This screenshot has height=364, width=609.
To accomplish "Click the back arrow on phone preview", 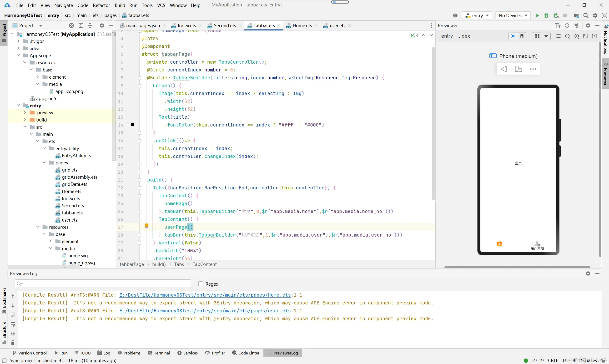I will tap(504, 69).
